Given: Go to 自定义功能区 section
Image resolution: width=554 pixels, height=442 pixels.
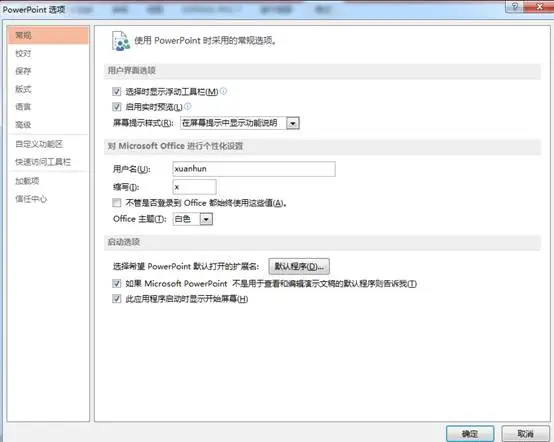Looking at the screenshot, I should click(39, 144).
